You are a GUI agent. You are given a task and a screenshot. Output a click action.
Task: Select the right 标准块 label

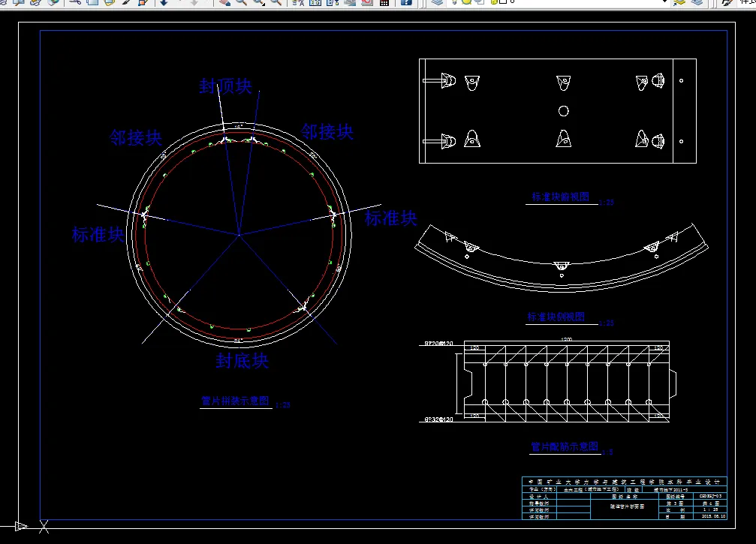(390, 218)
